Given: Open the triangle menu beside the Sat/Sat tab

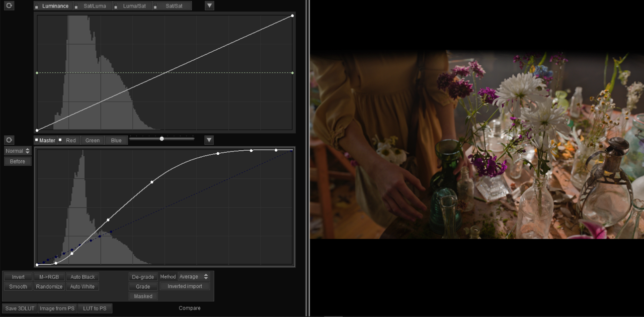Looking at the screenshot, I should [x=209, y=6].
